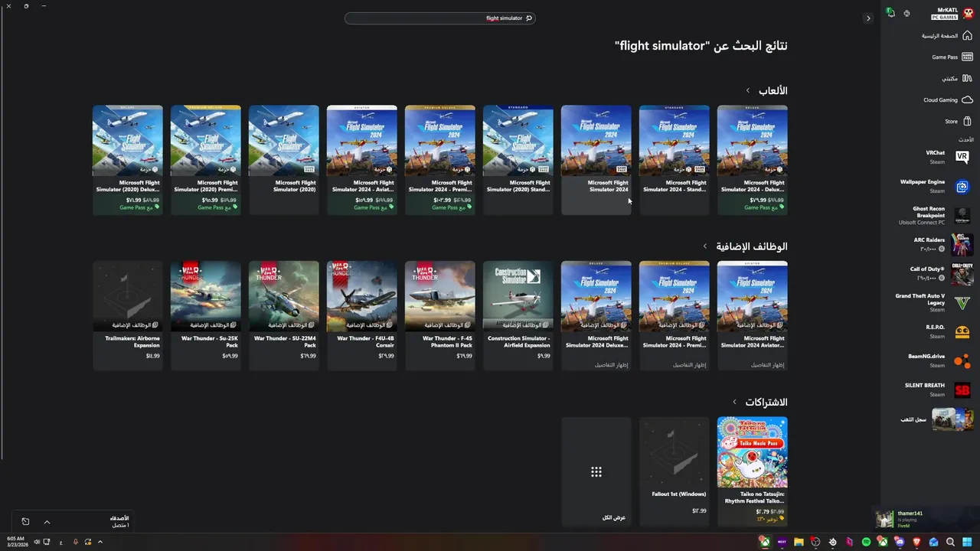Open Discord from the taskbar
The height and width of the screenshot is (551, 980).
point(900,542)
